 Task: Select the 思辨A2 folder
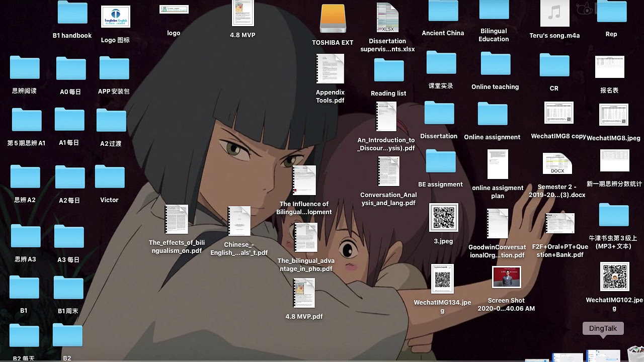click(x=25, y=177)
